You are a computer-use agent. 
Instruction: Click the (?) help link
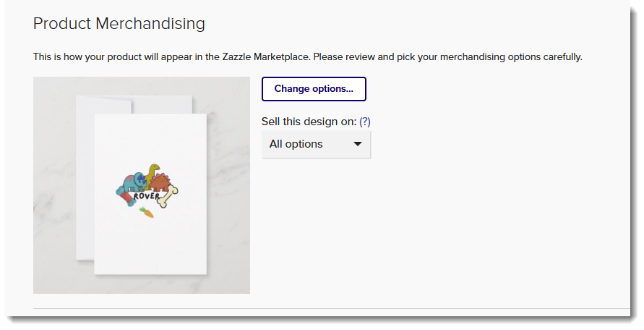click(x=365, y=122)
